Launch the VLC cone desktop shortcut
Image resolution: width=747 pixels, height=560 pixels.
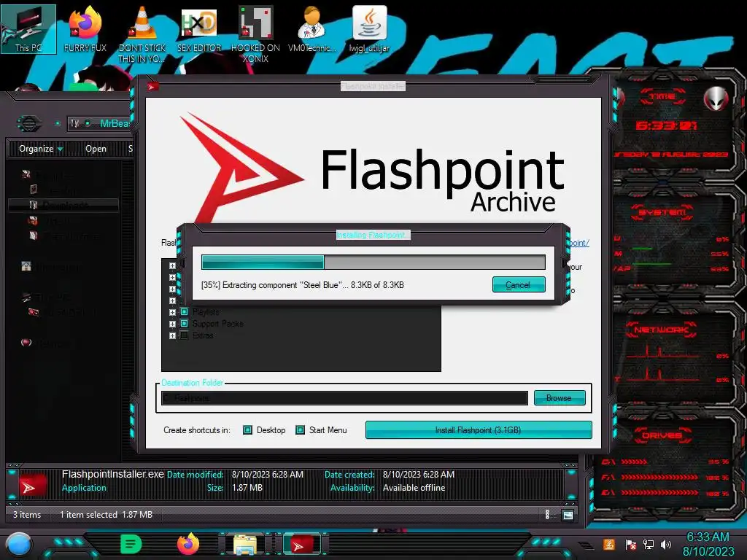click(x=142, y=34)
